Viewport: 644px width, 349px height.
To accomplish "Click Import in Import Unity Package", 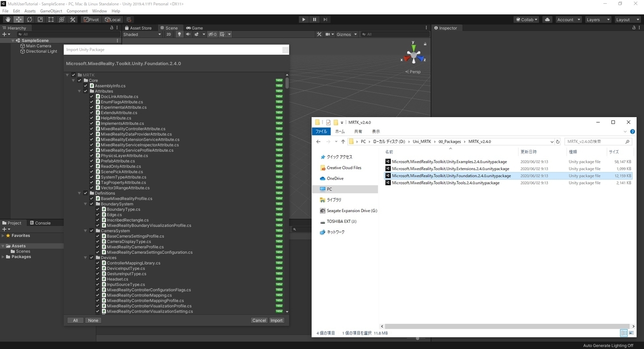I will pyautogui.click(x=276, y=320).
